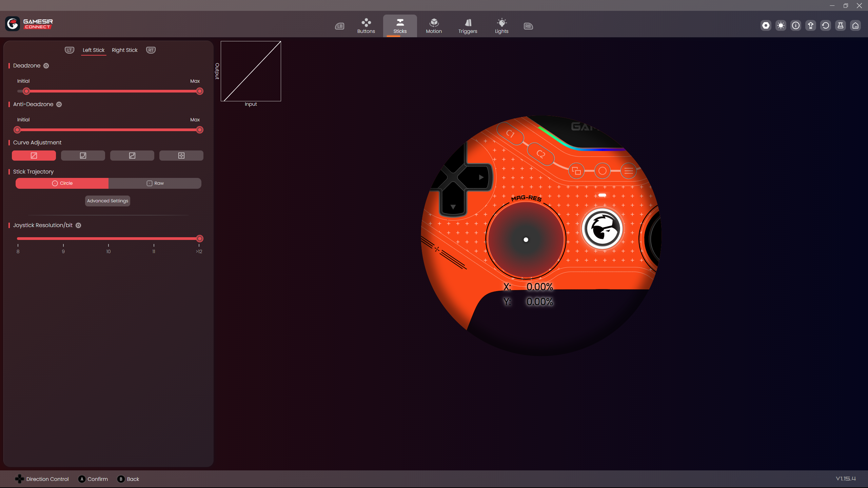Click the Direction Control D-pad hint icon
This screenshot has height=488, width=868.
click(x=20, y=479)
